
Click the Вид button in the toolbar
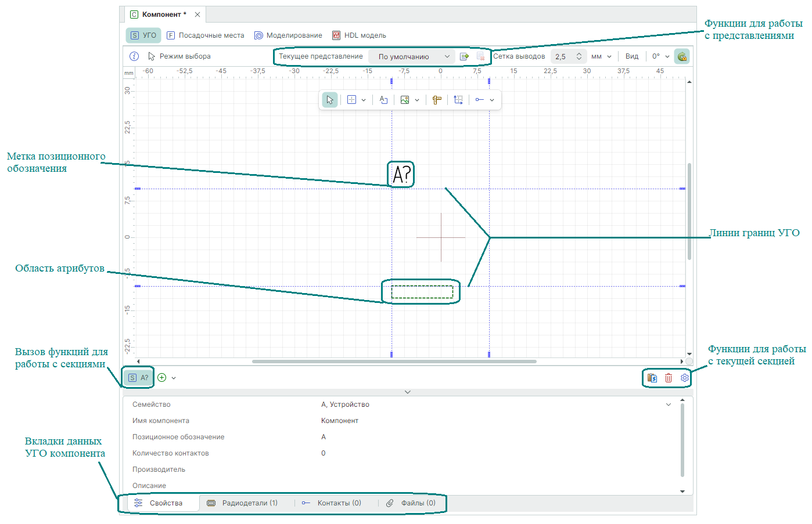[x=632, y=56]
